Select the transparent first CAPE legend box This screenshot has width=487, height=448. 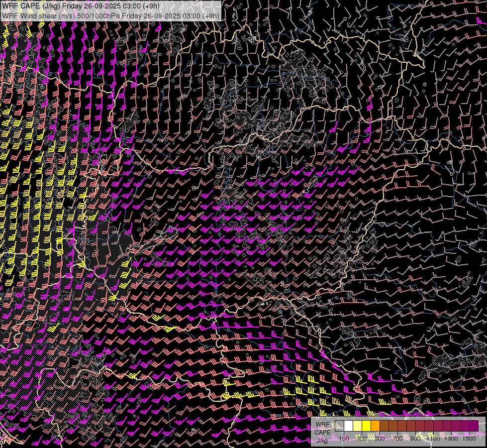pyautogui.click(x=339, y=426)
